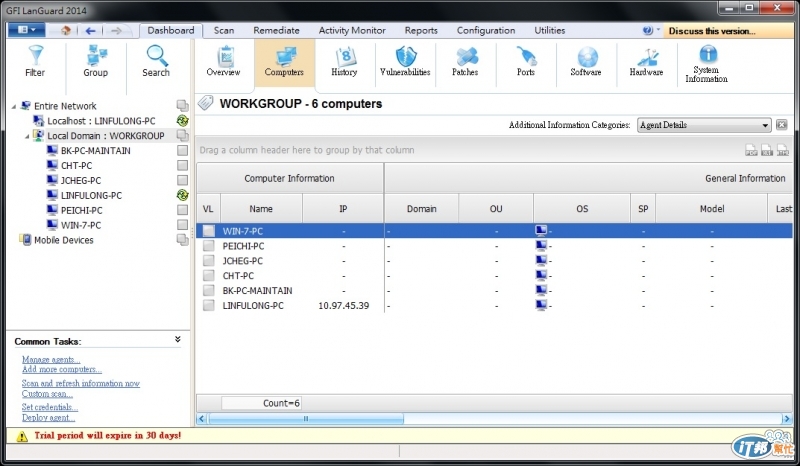Image resolution: width=800 pixels, height=466 pixels.
Task: Open the Overview view
Action: pos(223,62)
